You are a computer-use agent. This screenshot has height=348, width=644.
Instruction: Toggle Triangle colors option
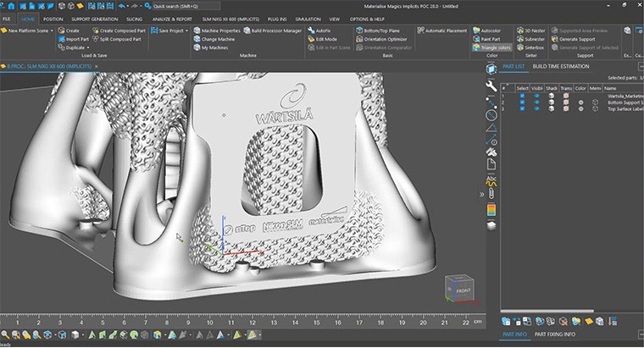491,47
